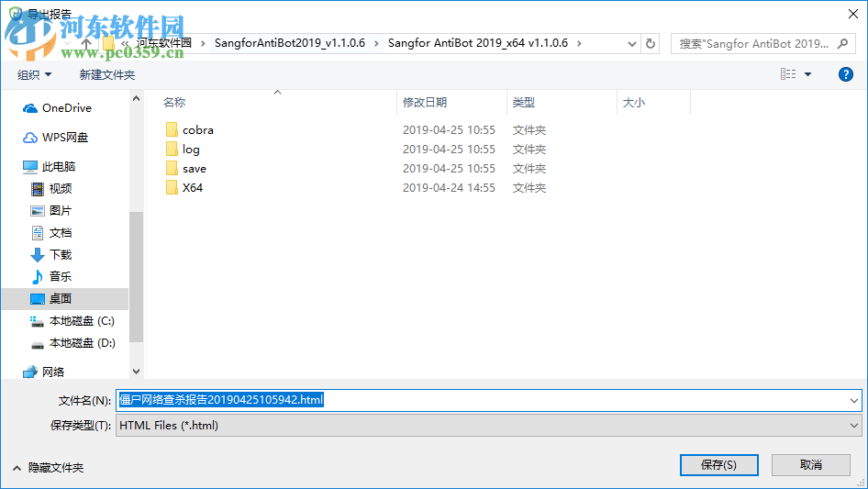Click the 下载 blue arrow icon
This screenshot has width=868, height=489.
point(37,255)
